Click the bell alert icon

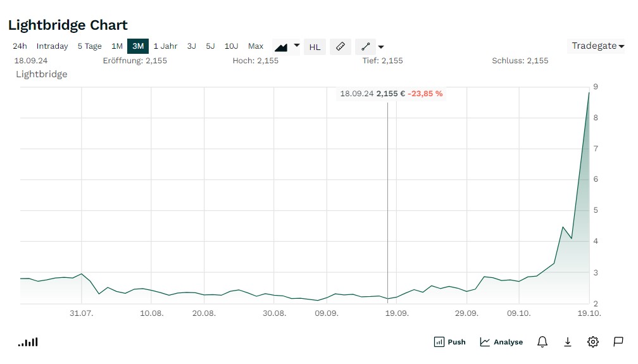(542, 342)
